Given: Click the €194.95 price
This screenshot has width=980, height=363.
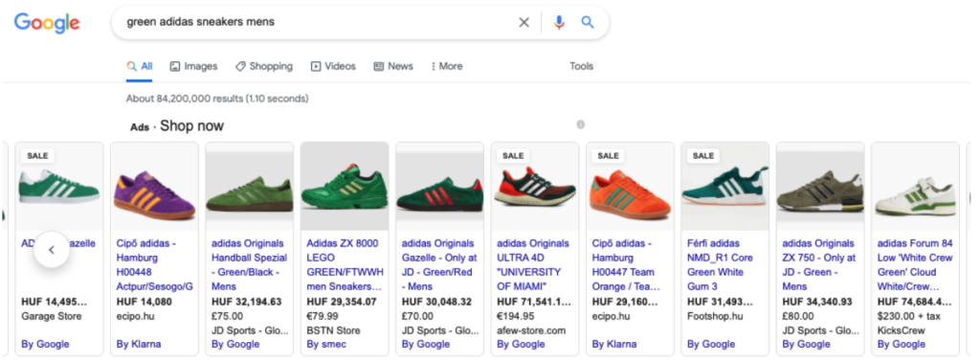Looking at the screenshot, I should pyautogui.click(x=516, y=316).
